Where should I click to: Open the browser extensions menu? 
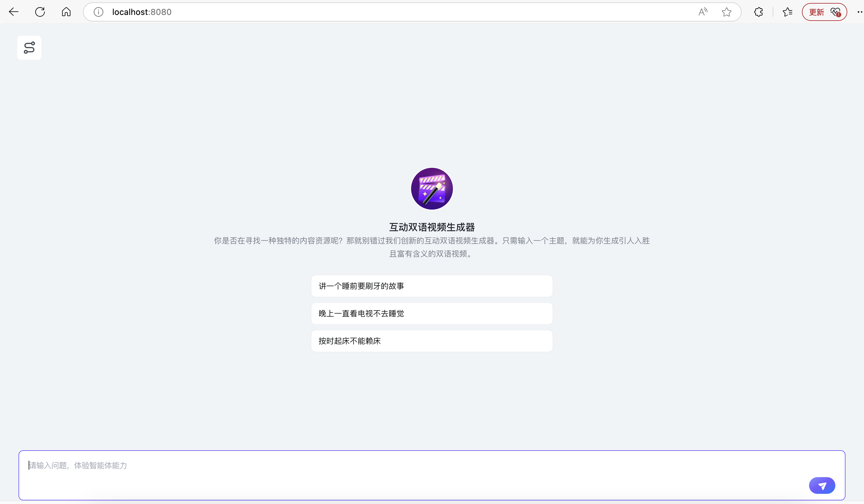758,12
